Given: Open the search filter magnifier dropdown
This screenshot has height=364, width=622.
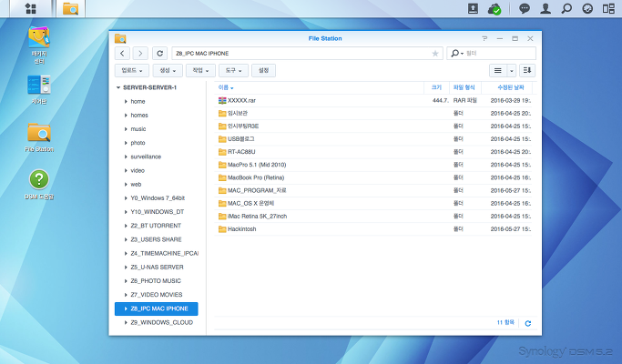Looking at the screenshot, I should [457, 53].
